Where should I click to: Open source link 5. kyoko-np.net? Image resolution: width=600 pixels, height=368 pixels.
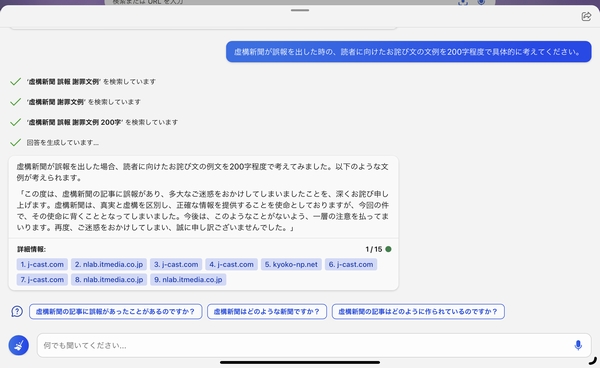tap(291, 264)
